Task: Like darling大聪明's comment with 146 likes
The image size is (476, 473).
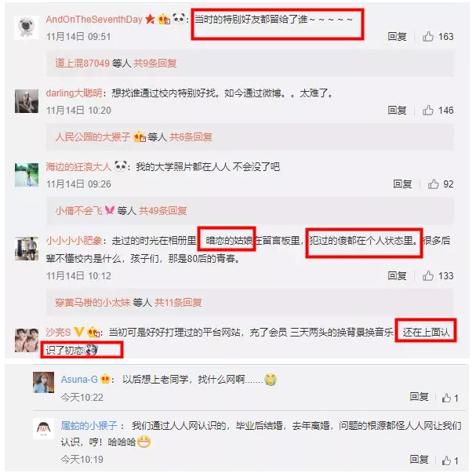Action: click(428, 110)
